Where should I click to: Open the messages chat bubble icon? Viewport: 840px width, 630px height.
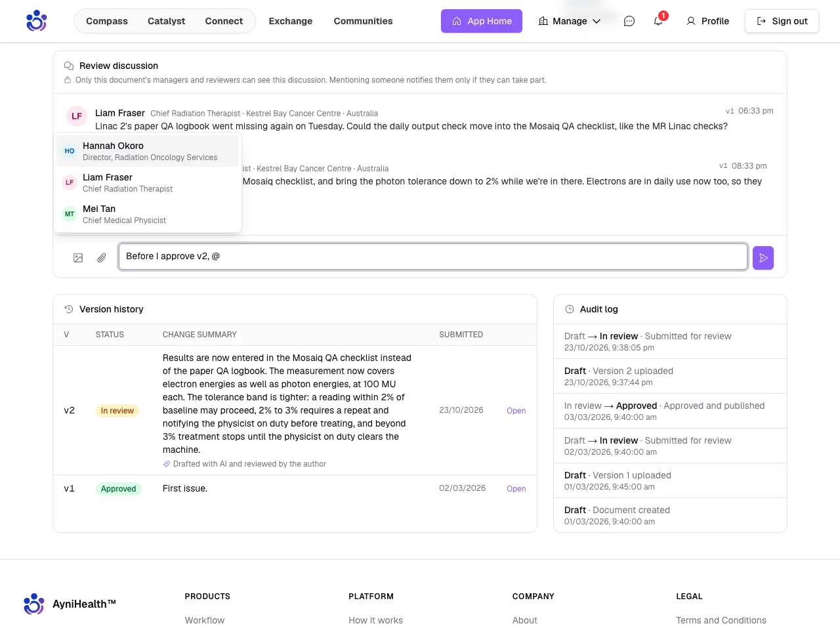pyautogui.click(x=629, y=21)
